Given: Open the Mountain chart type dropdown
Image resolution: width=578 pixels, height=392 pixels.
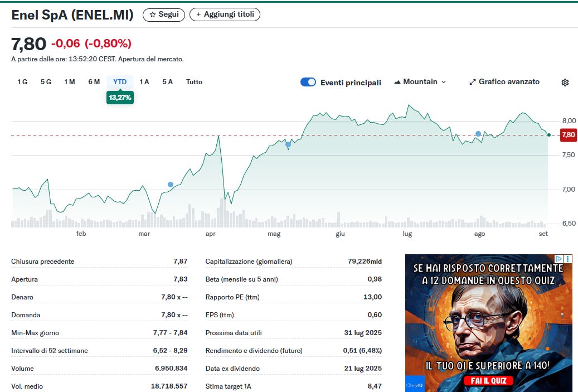Looking at the screenshot, I should [420, 82].
